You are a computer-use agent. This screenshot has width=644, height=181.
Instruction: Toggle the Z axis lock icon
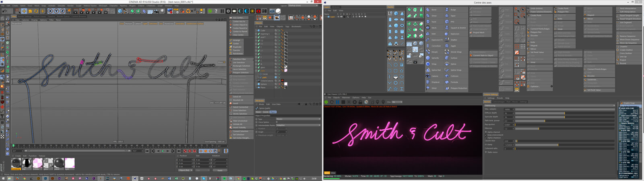click(x=62, y=11)
